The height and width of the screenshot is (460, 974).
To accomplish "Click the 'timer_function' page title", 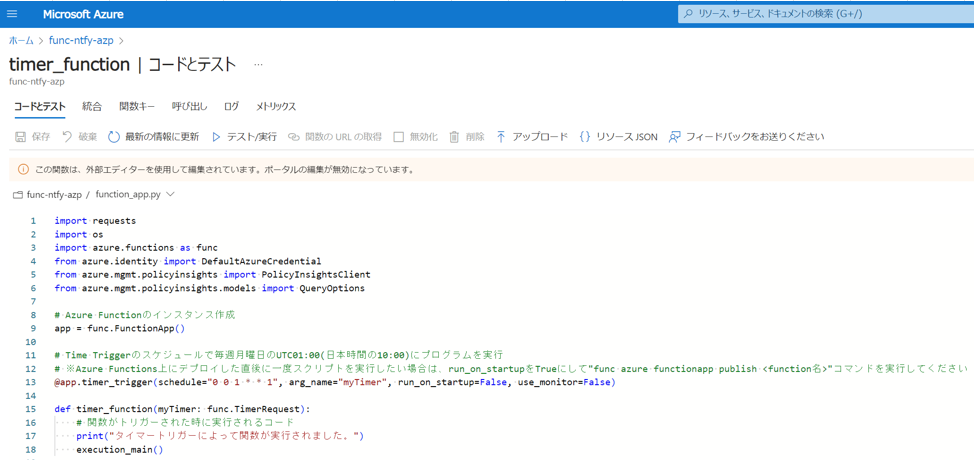I will [x=69, y=65].
